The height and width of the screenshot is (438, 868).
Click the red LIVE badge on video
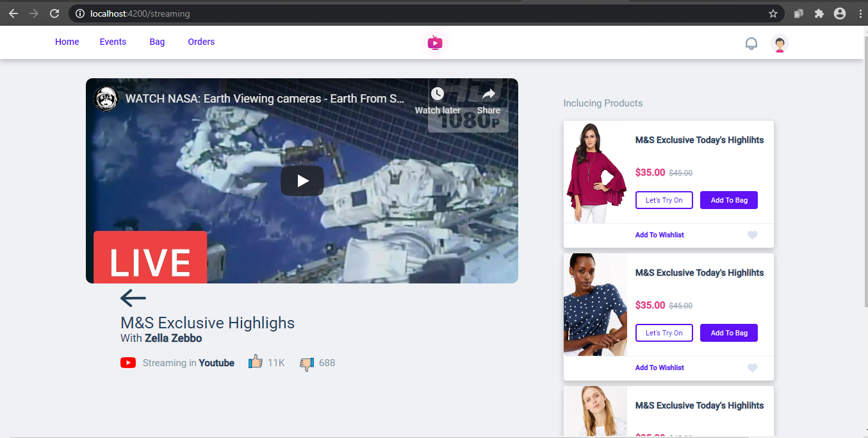coord(150,257)
